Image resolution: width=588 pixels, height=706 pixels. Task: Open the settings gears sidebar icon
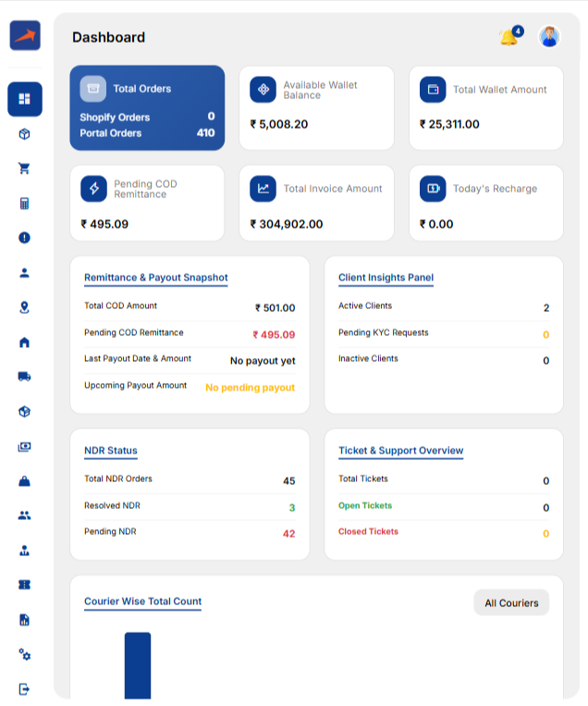click(24, 654)
